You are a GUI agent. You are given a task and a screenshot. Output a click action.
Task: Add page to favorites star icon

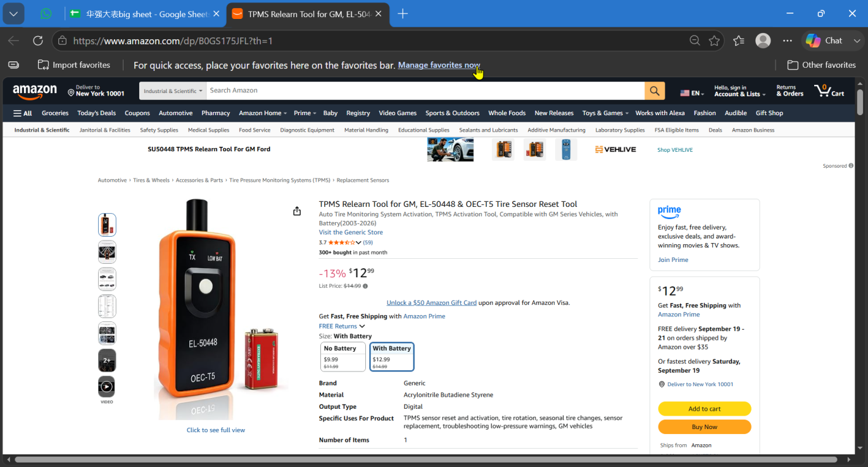coord(715,40)
